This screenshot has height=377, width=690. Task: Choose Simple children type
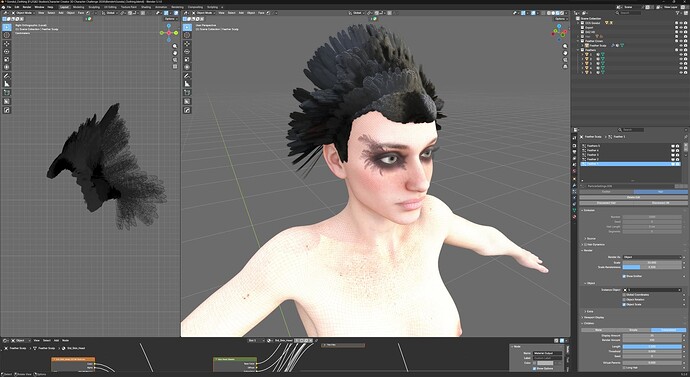point(633,330)
